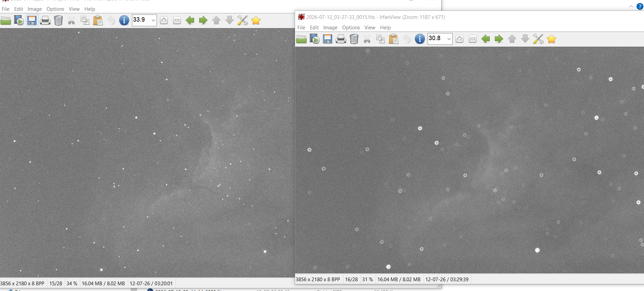The image size is (644, 291).
Task: Zoom in using the plus icon beside 30.8
Action: (460, 39)
